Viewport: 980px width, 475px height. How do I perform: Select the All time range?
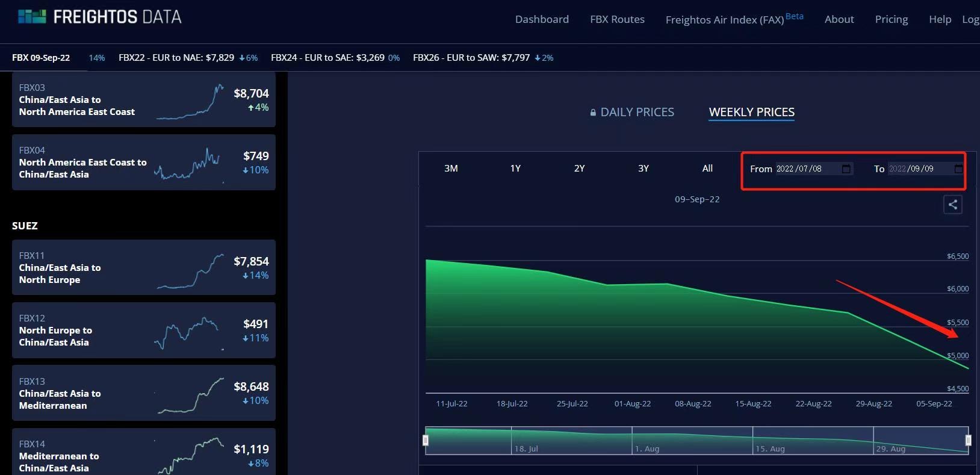(x=707, y=169)
